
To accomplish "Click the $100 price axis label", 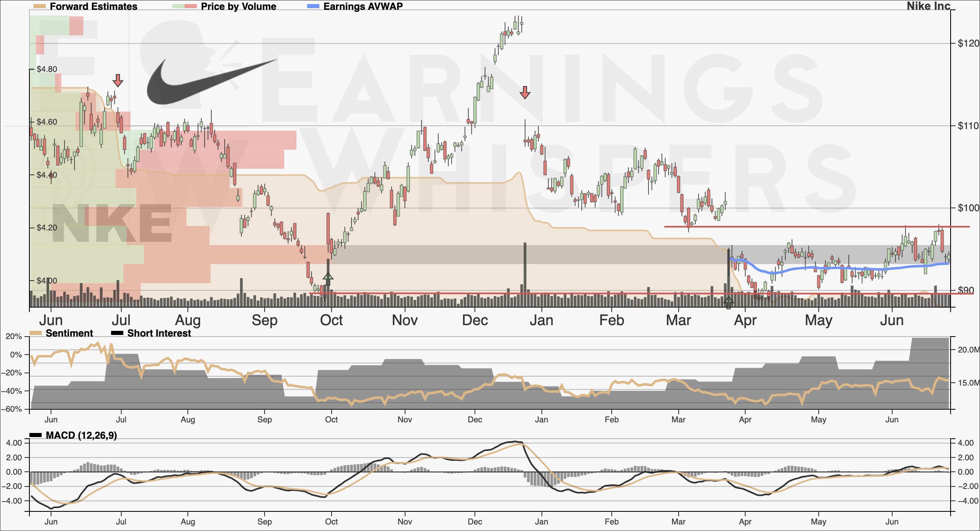I will coord(968,208).
